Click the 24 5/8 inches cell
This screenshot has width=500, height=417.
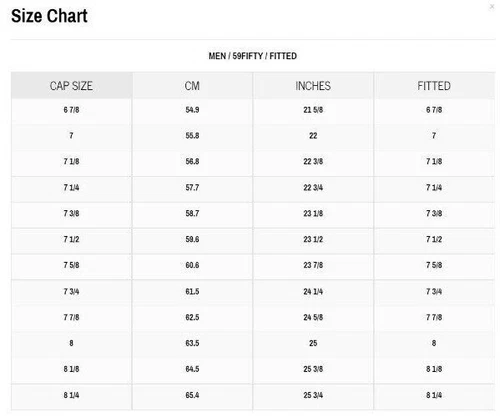[x=313, y=317]
